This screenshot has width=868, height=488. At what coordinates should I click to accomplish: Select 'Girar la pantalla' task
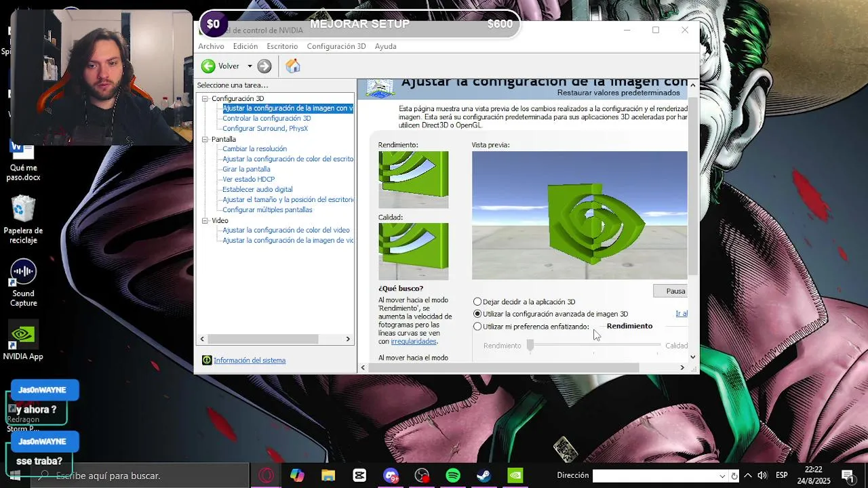(x=246, y=169)
